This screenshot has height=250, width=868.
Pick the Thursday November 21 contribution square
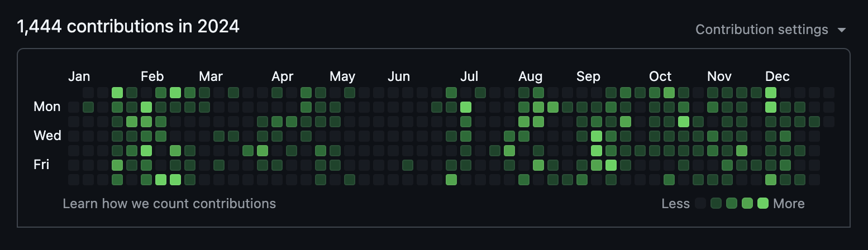tap(742, 150)
